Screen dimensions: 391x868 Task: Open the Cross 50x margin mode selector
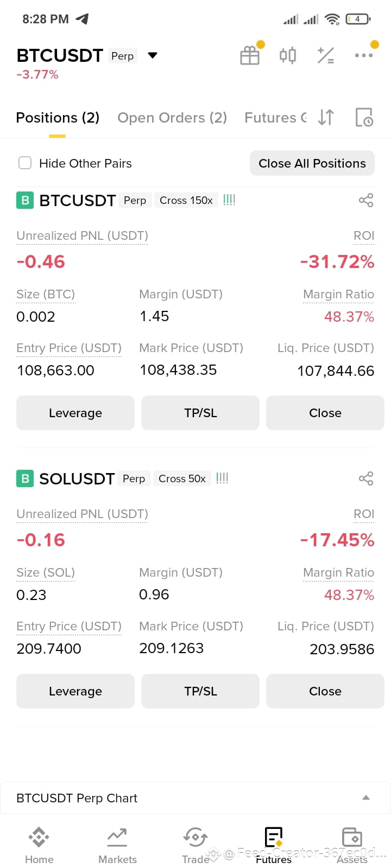pyautogui.click(x=182, y=478)
